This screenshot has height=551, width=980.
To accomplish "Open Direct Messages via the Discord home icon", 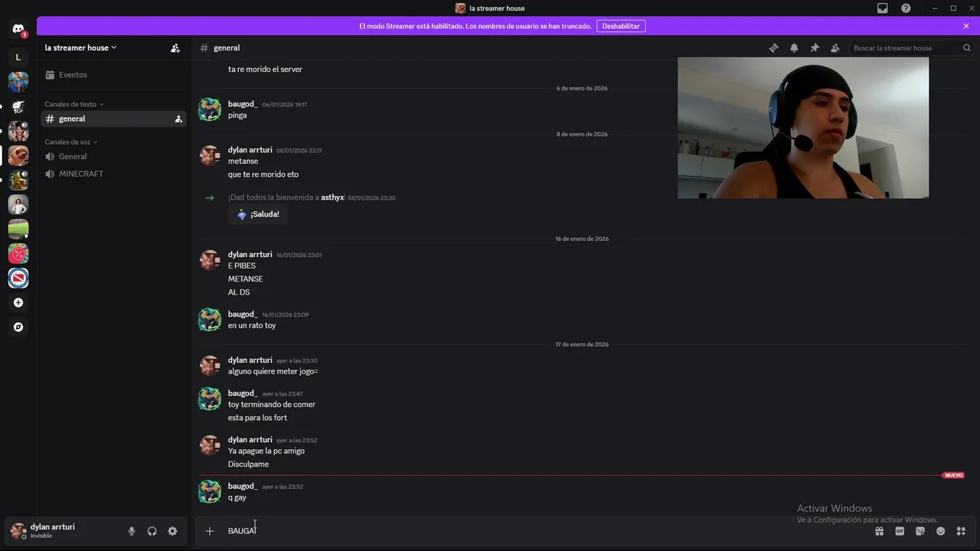I will point(18,29).
